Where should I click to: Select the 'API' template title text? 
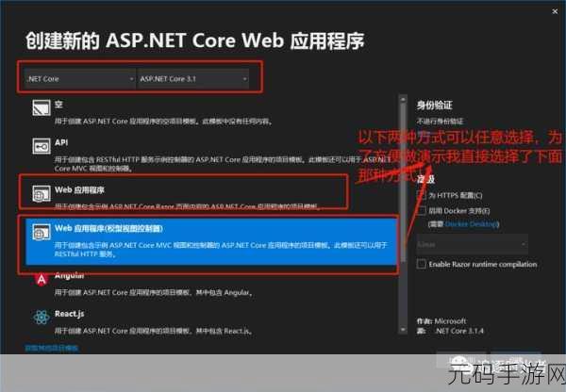tap(61, 142)
